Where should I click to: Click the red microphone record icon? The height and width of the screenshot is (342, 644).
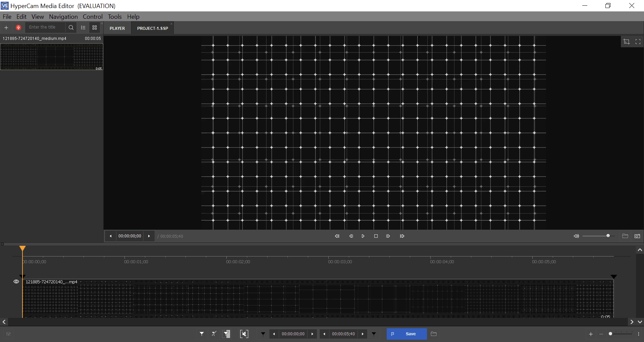tap(18, 27)
